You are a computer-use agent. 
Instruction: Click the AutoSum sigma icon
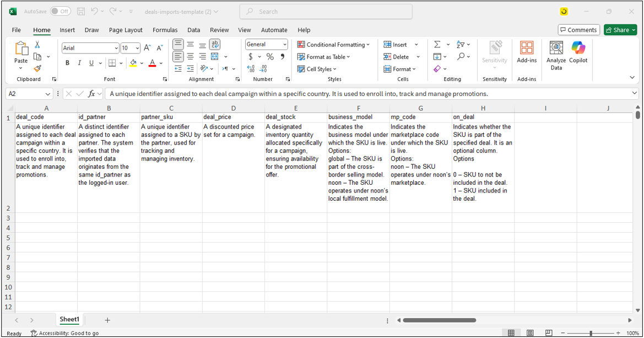tap(437, 45)
